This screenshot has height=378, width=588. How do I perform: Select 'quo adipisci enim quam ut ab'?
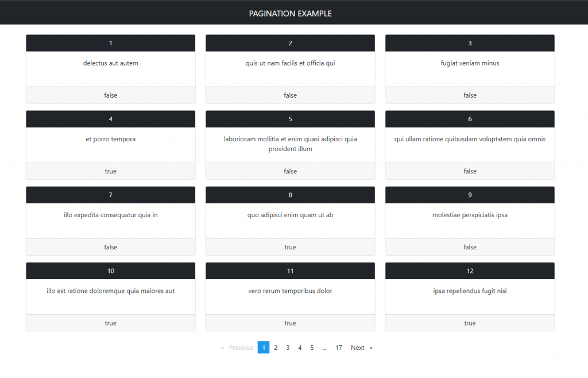point(290,215)
